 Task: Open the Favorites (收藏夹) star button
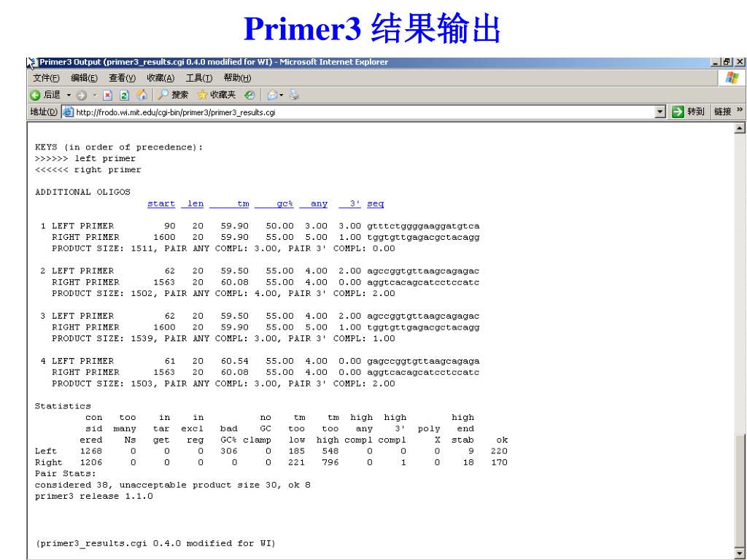coord(216,96)
